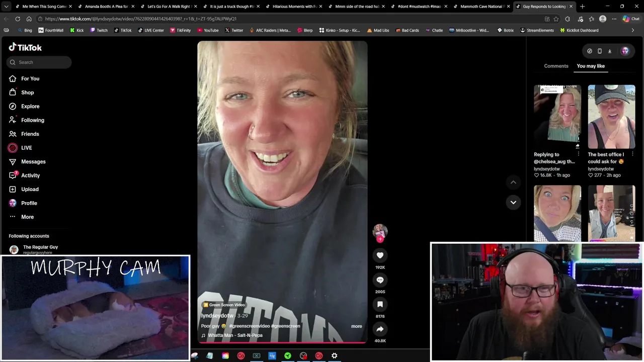This screenshot has width=644, height=362.
Task: Expand the caption with 'more'
Action: pyautogui.click(x=356, y=326)
